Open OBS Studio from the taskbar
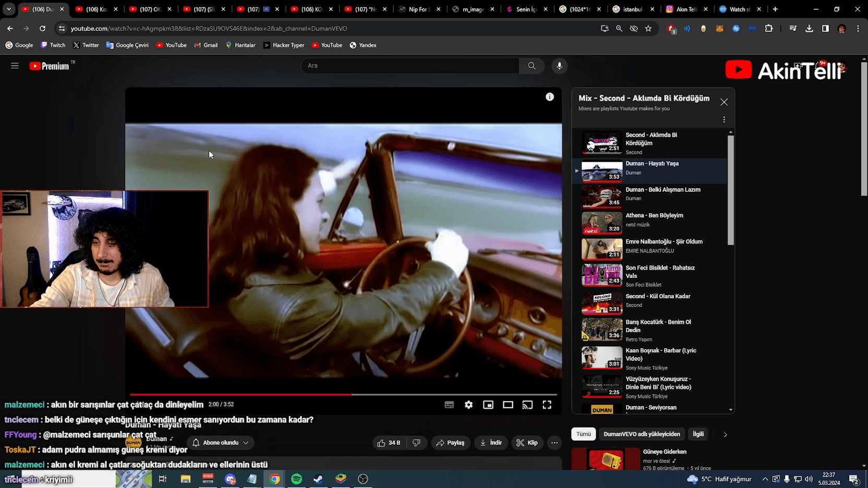The height and width of the screenshot is (488, 868). [363, 479]
